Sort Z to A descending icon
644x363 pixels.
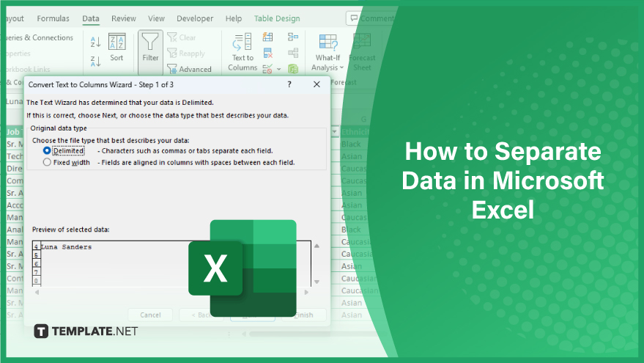click(x=95, y=62)
